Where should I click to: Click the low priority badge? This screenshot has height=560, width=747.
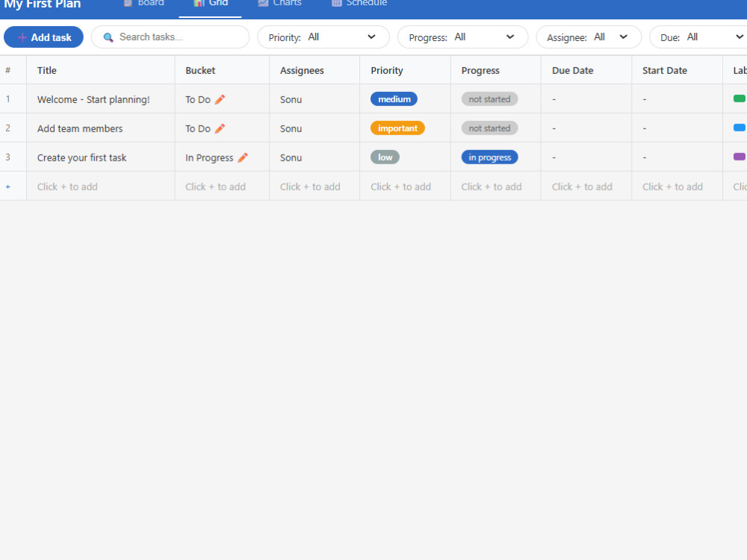(385, 157)
